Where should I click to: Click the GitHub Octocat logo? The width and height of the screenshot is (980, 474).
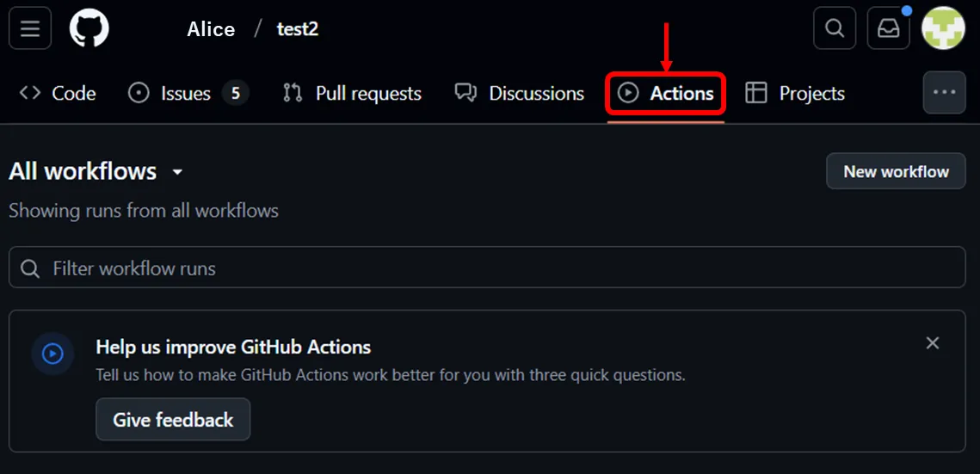coord(89,28)
